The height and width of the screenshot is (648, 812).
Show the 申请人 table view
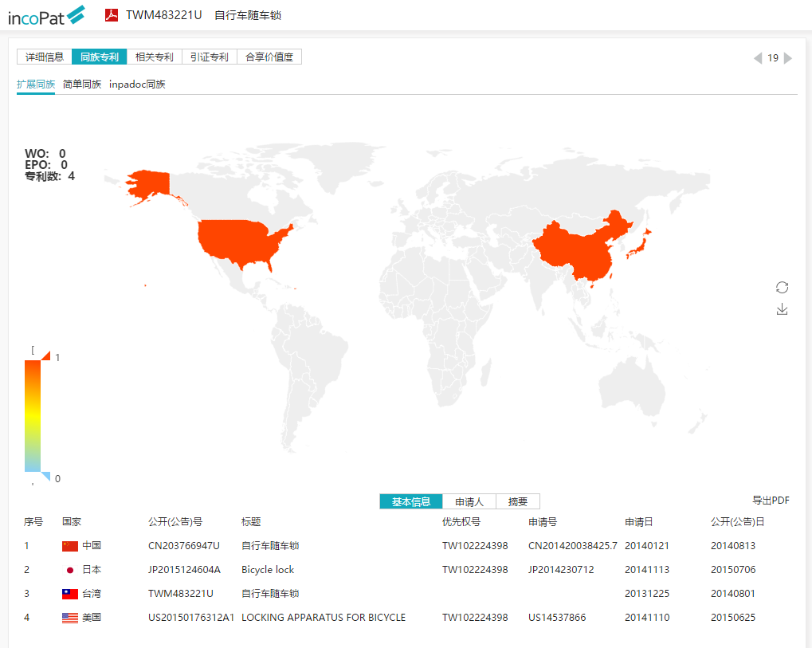point(469,501)
